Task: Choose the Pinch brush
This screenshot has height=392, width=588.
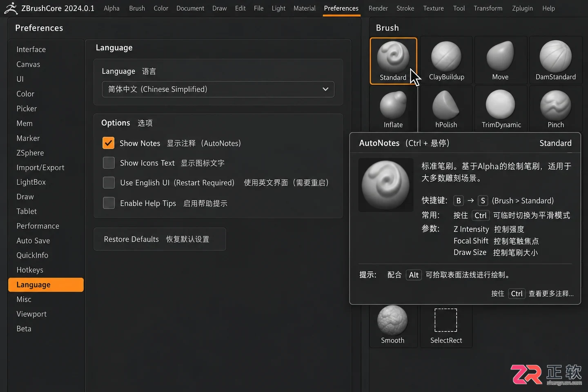Action: (555, 109)
